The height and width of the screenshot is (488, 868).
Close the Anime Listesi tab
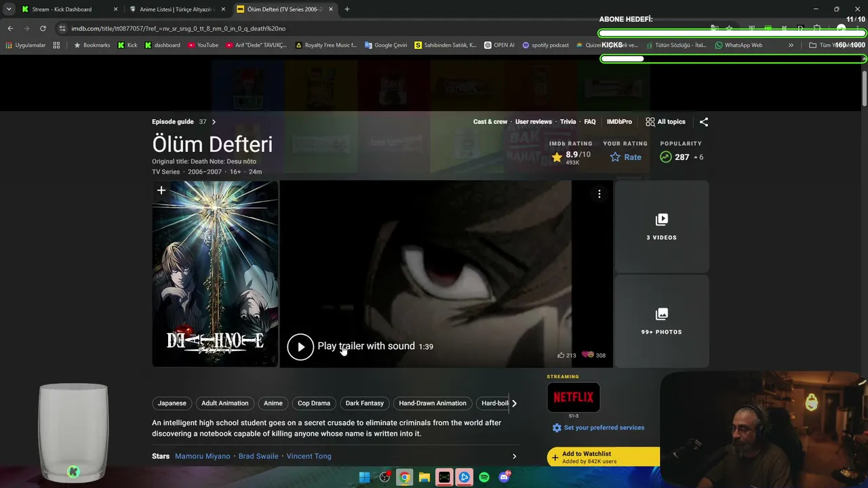click(223, 9)
